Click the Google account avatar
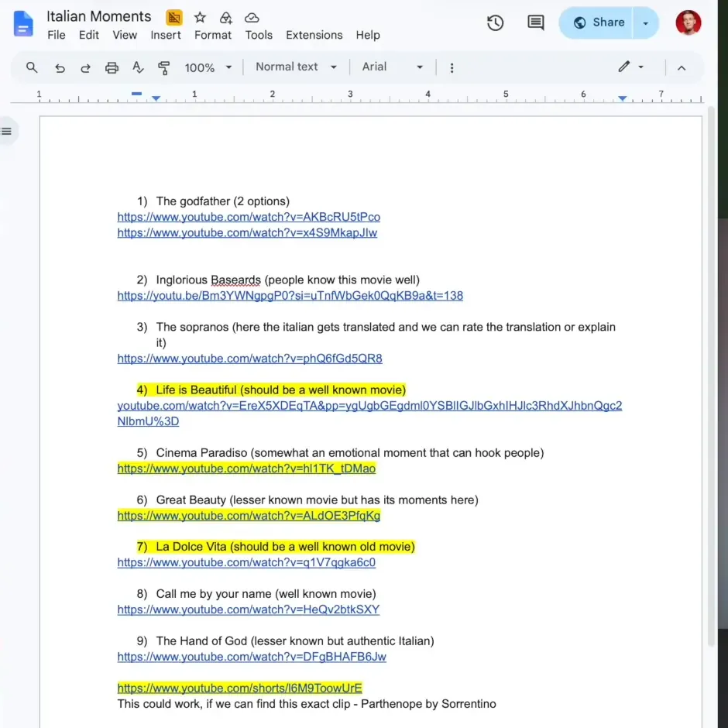Image resolution: width=728 pixels, height=728 pixels. [688, 22]
